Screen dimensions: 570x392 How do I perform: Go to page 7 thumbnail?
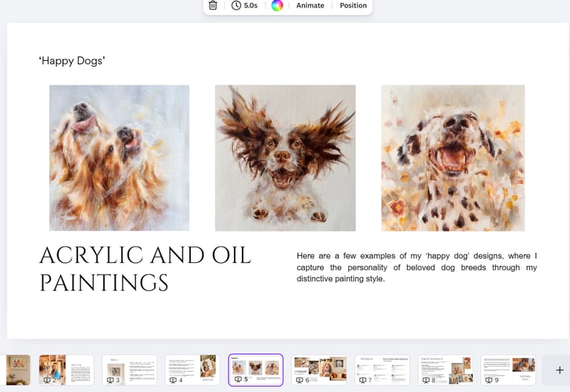(x=382, y=370)
